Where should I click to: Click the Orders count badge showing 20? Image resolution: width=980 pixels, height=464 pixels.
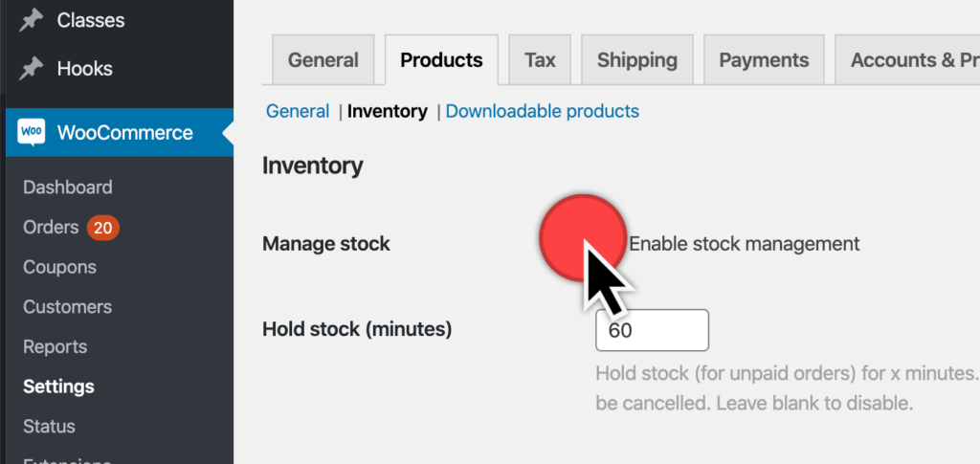pyautogui.click(x=102, y=228)
